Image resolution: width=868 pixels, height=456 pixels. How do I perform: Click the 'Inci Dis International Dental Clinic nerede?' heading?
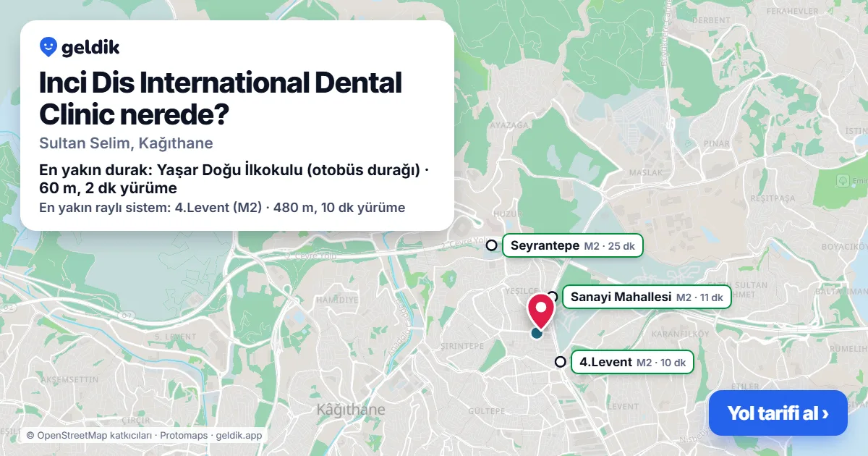point(221,98)
